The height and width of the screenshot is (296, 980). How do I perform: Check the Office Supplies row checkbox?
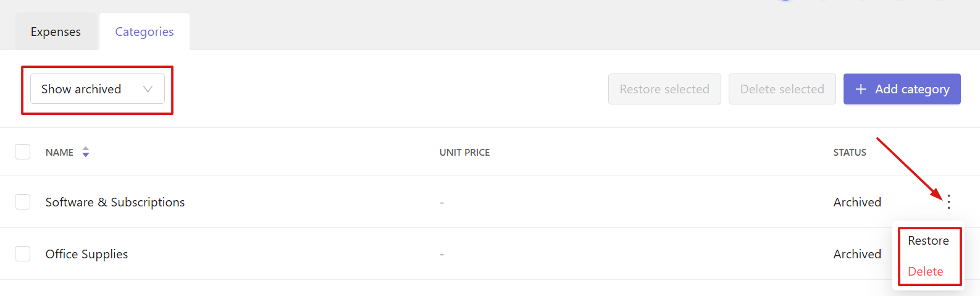[23, 254]
